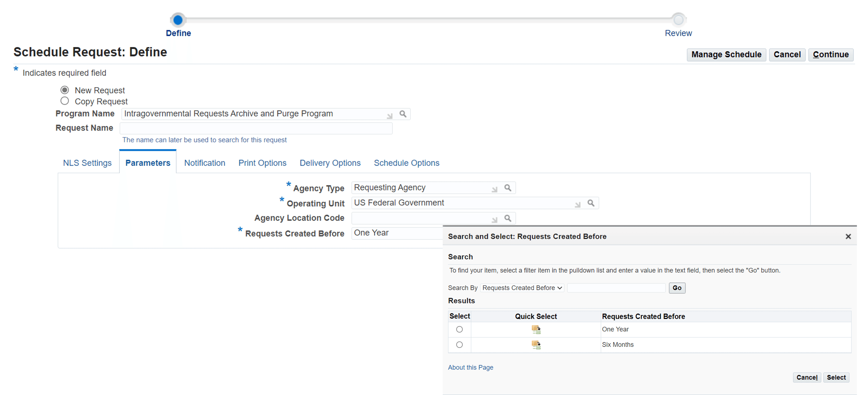
Task: Click inside the Request Name field
Action: pos(256,128)
